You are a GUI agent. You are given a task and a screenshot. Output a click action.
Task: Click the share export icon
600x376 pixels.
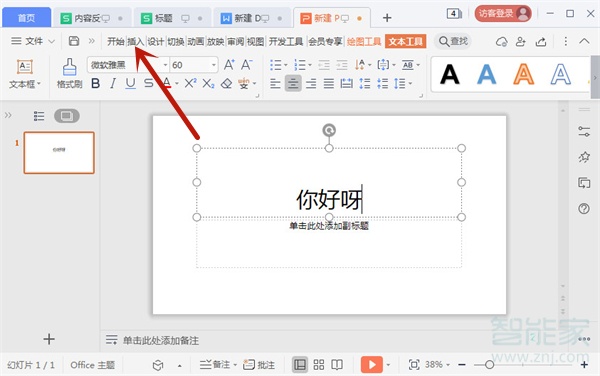[x=541, y=41]
